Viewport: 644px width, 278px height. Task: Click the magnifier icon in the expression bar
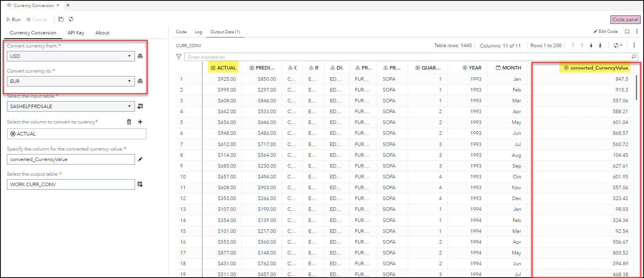coord(634,57)
